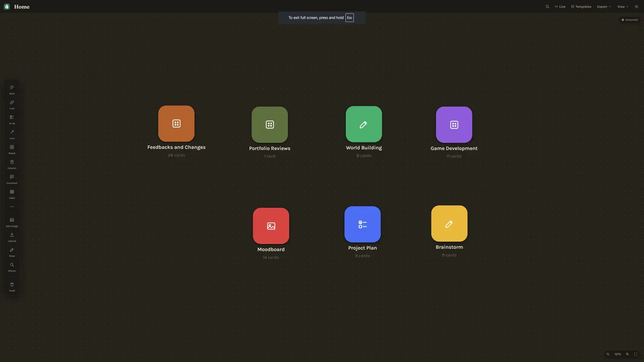Insert a Table from sidebar
Viewport: 644px width, 362px height.
point(12,194)
